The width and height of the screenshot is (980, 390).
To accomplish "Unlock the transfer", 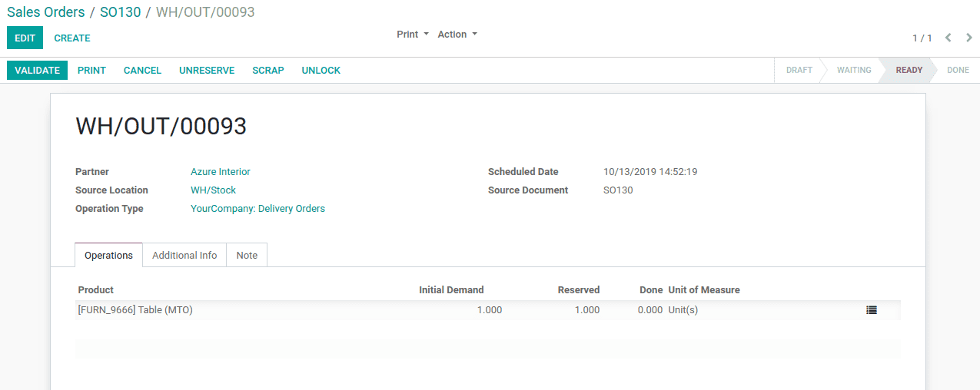I will pyautogui.click(x=321, y=70).
